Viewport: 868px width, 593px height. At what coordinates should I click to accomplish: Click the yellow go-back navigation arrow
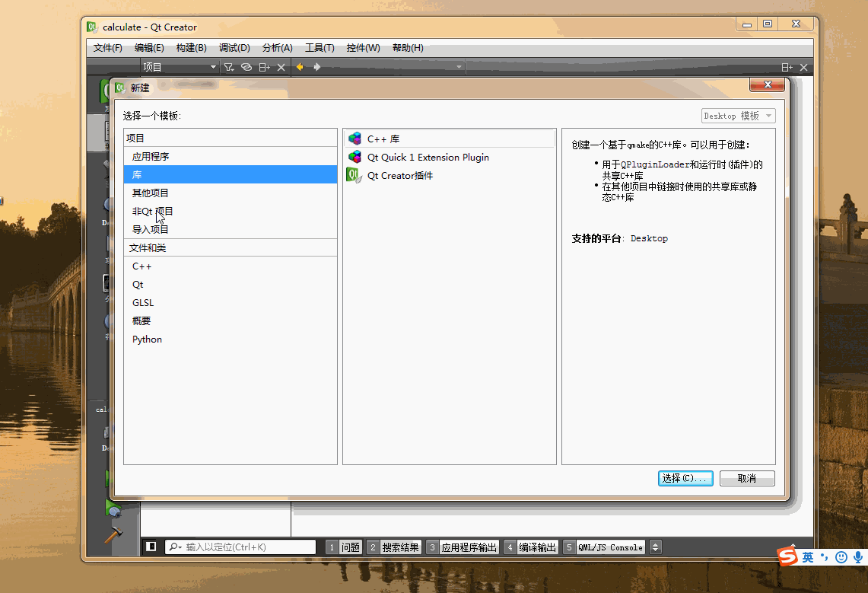(299, 66)
